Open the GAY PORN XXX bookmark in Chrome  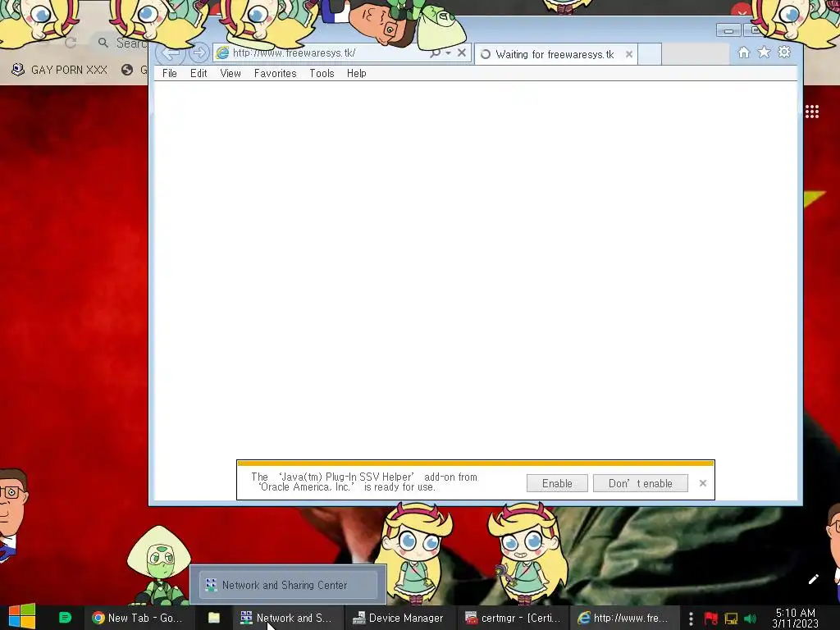[59, 70]
